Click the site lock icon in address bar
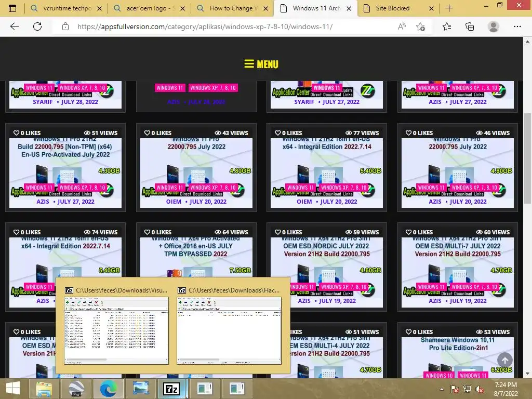The image size is (532, 399). [65, 26]
